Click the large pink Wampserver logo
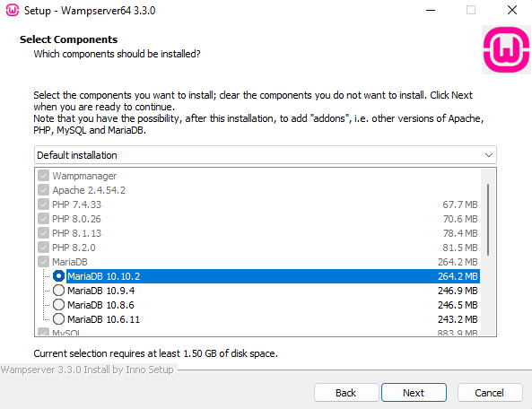532x409 pixels. 506,50
